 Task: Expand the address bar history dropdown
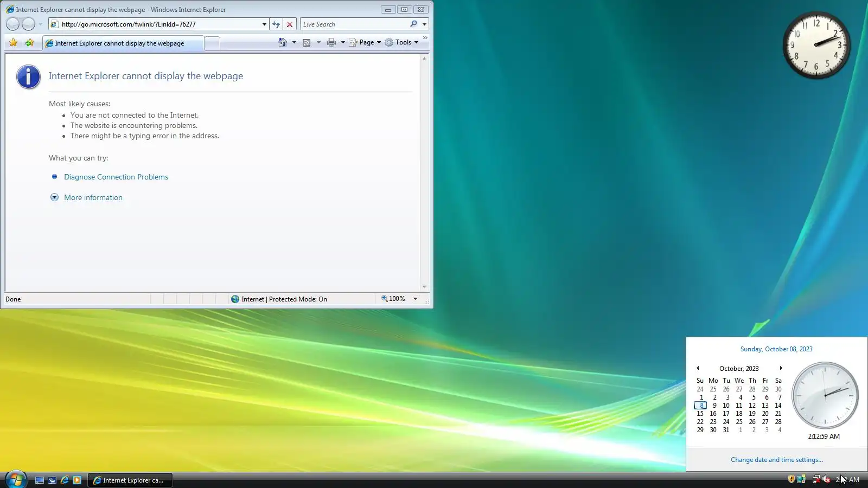[x=264, y=24]
